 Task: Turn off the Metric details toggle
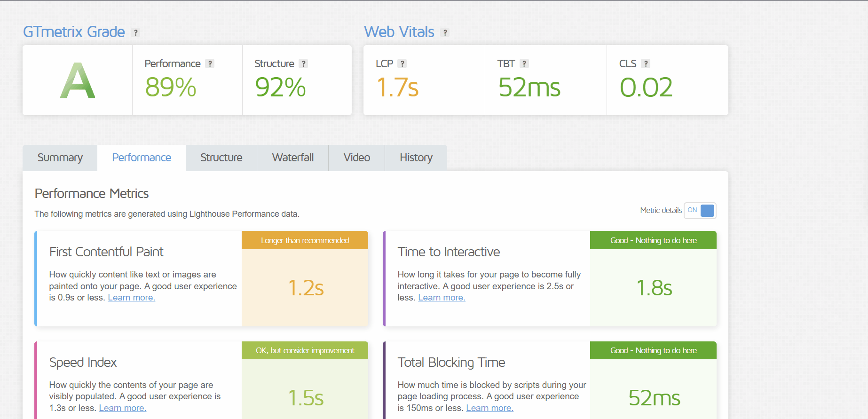(700, 211)
